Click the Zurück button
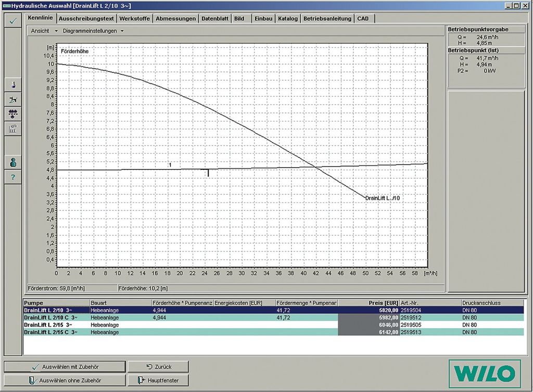The width and height of the screenshot is (533, 392). [x=158, y=367]
